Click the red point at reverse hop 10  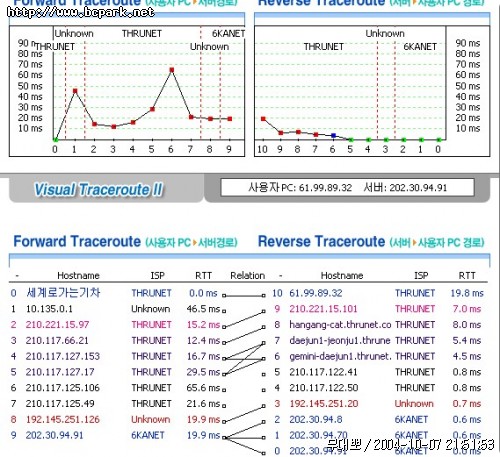(263, 119)
